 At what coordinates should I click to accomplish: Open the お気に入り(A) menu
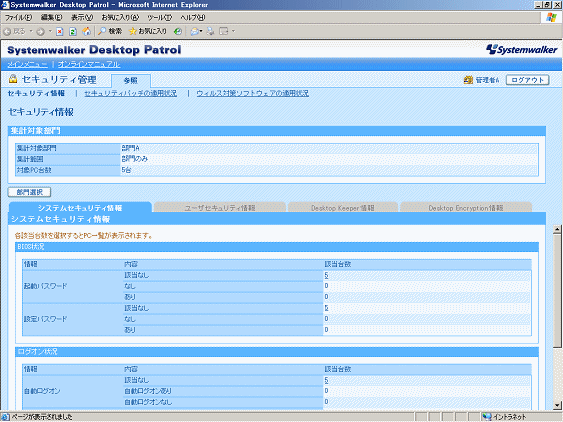click(x=120, y=17)
